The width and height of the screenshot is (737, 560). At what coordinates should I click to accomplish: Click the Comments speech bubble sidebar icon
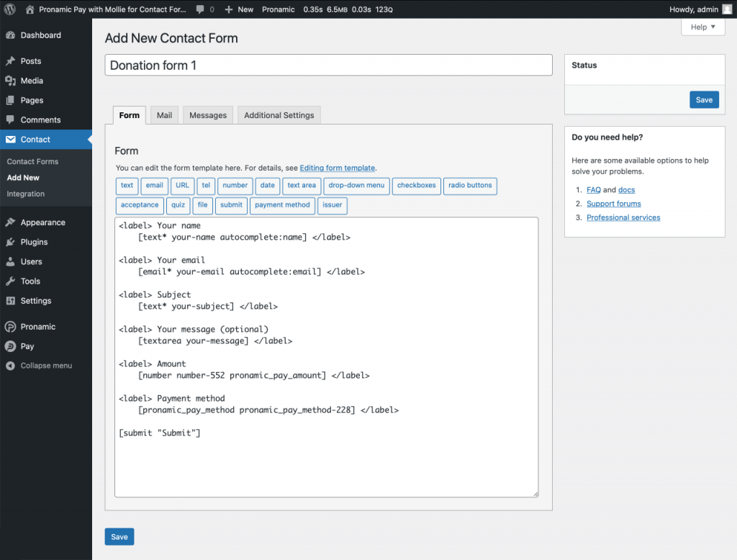point(10,120)
